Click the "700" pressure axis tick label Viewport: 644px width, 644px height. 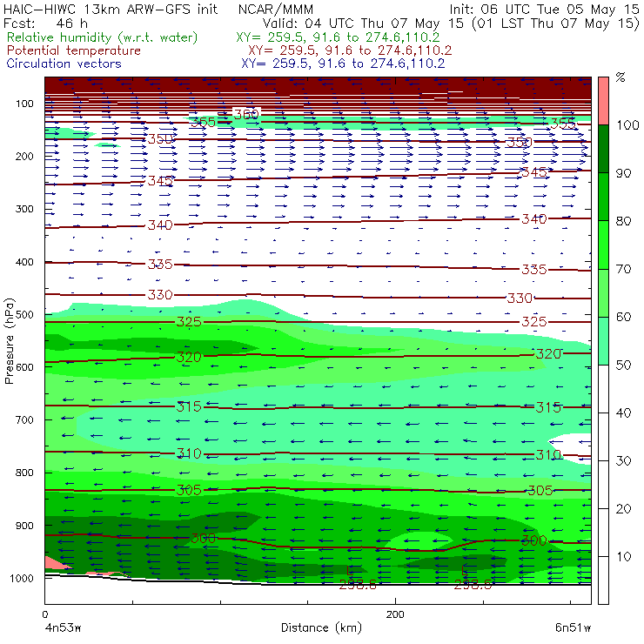click(x=24, y=420)
